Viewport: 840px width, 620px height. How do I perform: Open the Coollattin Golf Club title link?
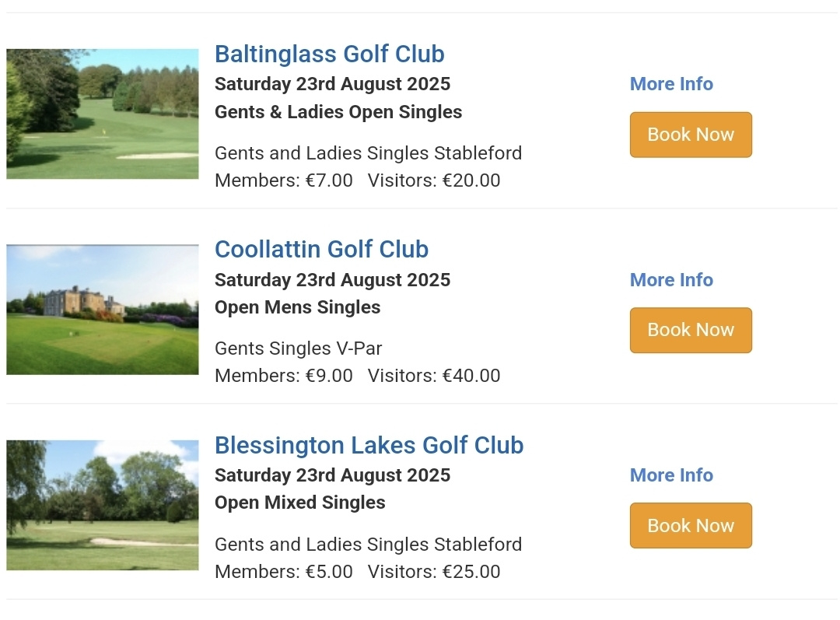tap(321, 250)
